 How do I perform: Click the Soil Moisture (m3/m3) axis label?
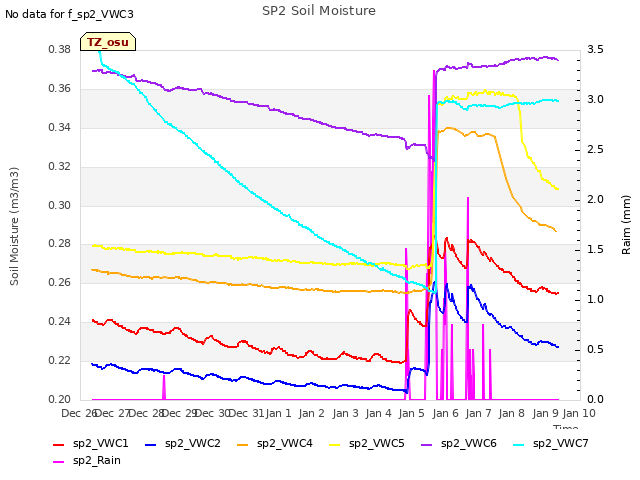click(x=14, y=226)
